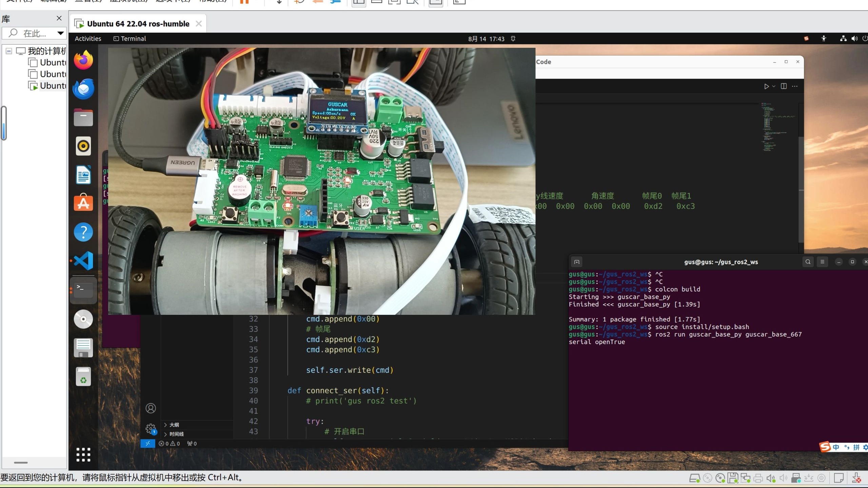The height and width of the screenshot is (488, 868).
Task: Select the first Ubuntu VM in library tree
Action: [47, 63]
